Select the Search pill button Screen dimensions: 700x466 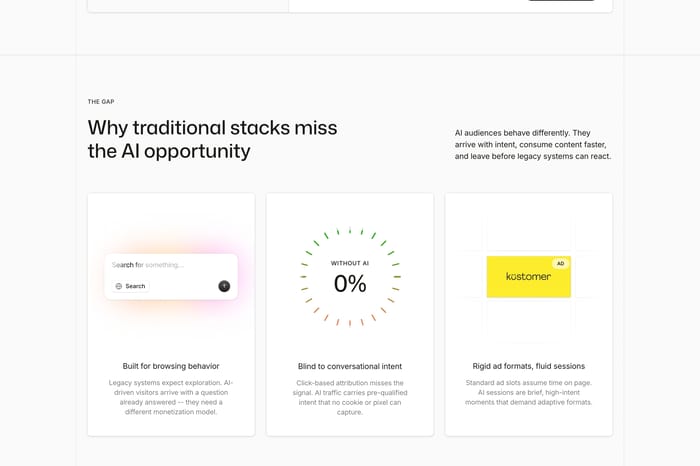(130, 286)
